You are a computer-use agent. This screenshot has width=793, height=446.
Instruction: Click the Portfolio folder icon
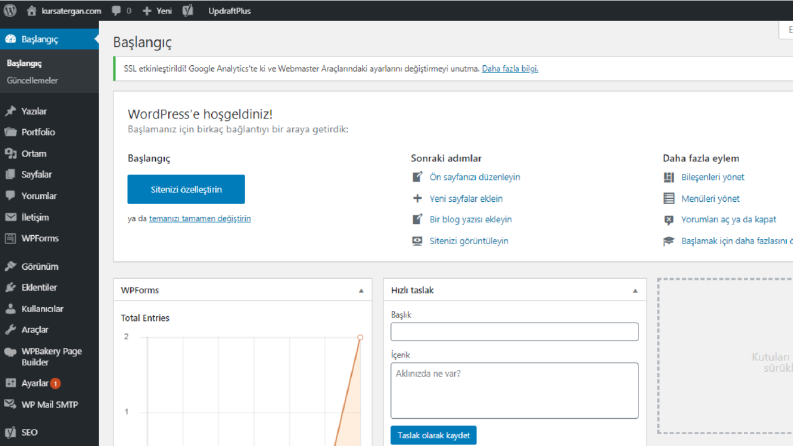point(11,132)
